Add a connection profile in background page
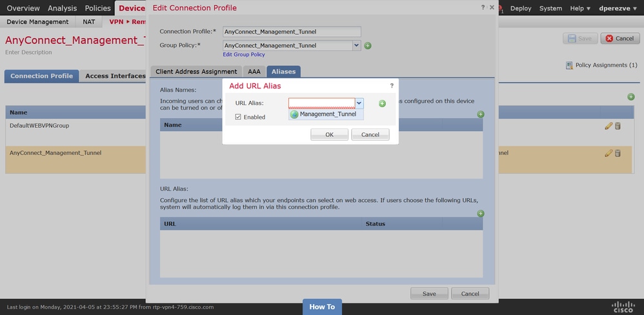Image resolution: width=644 pixels, height=315 pixels. 631,97
